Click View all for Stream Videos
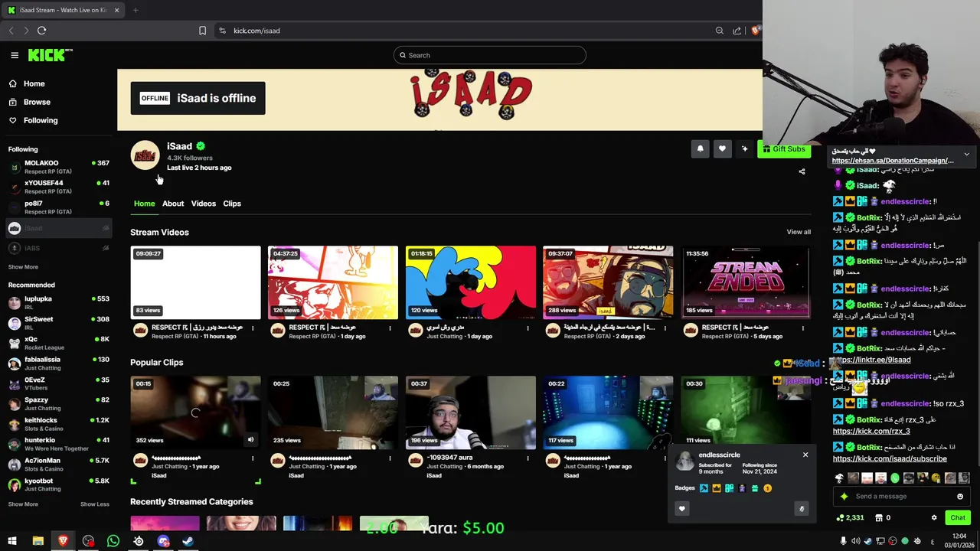 tap(799, 232)
